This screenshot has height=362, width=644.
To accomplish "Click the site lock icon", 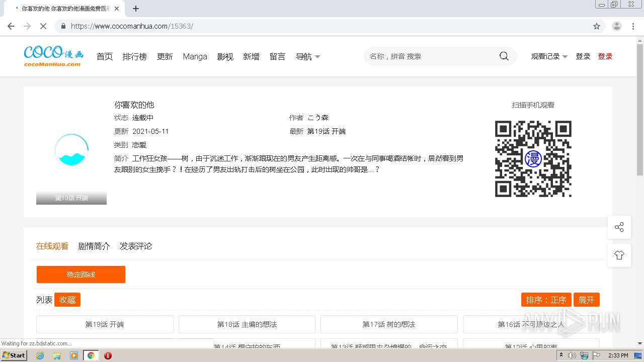I will (x=63, y=26).
